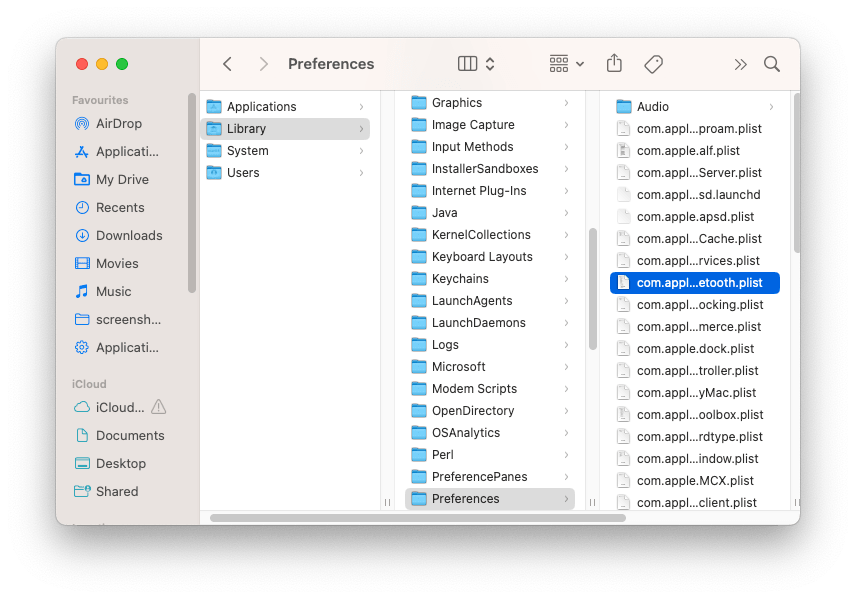Select the Users folder
856x599 pixels.
coord(243,173)
